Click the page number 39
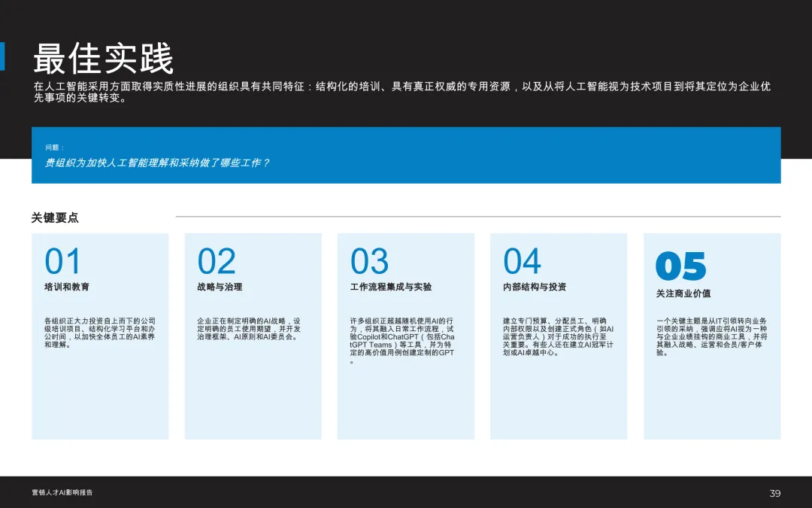Viewport: 812px width, 508px height. tap(774, 493)
